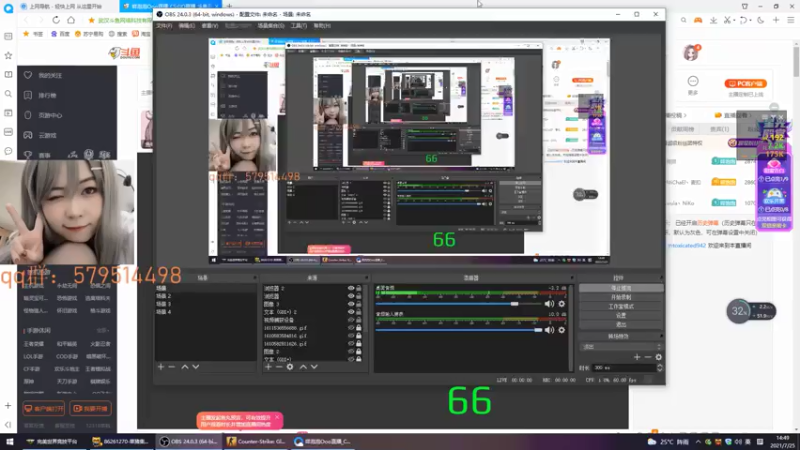The height and width of the screenshot is (450, 800).
Task: Expand 全部 in 手游休闲 section
Action: tap(102, 331)
